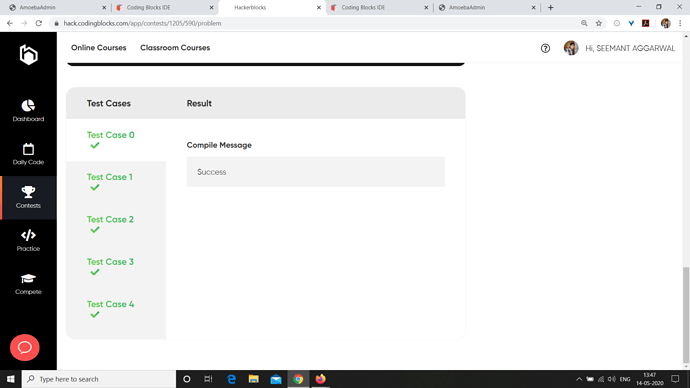690x388 pixels.
Task: Click the red PDF extension icon
Action: (646, 23)
